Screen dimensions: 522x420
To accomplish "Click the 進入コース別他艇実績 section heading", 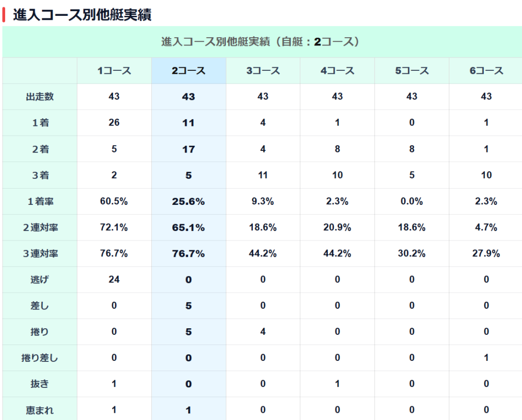I will coord(82,15).
